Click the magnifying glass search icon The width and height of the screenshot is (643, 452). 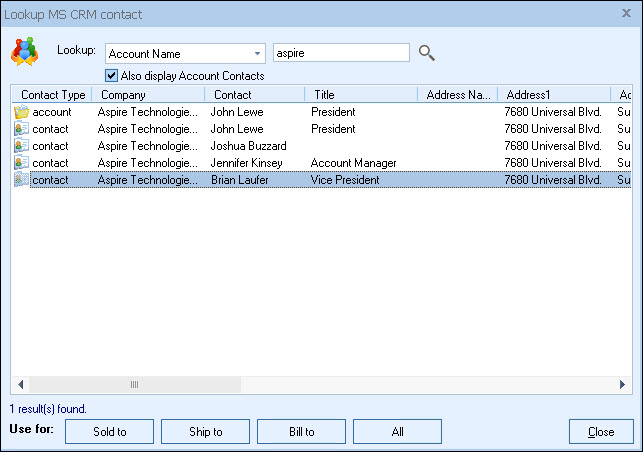pos(427,53)
